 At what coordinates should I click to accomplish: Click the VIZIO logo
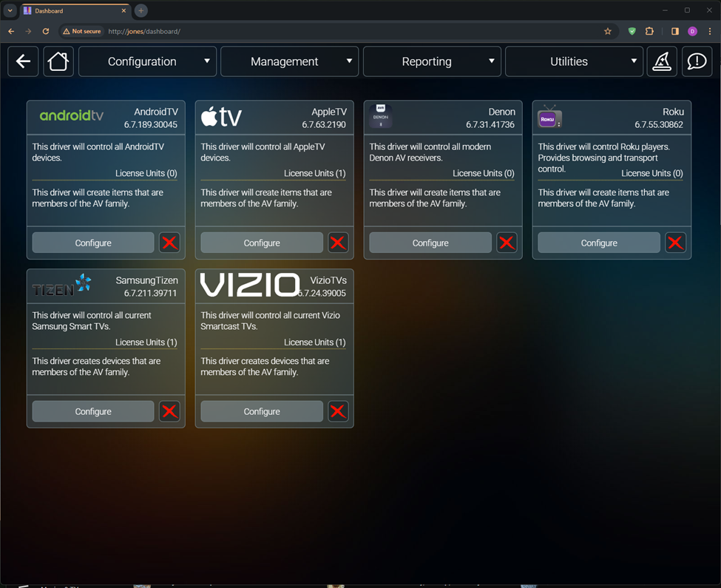point(250,285)
